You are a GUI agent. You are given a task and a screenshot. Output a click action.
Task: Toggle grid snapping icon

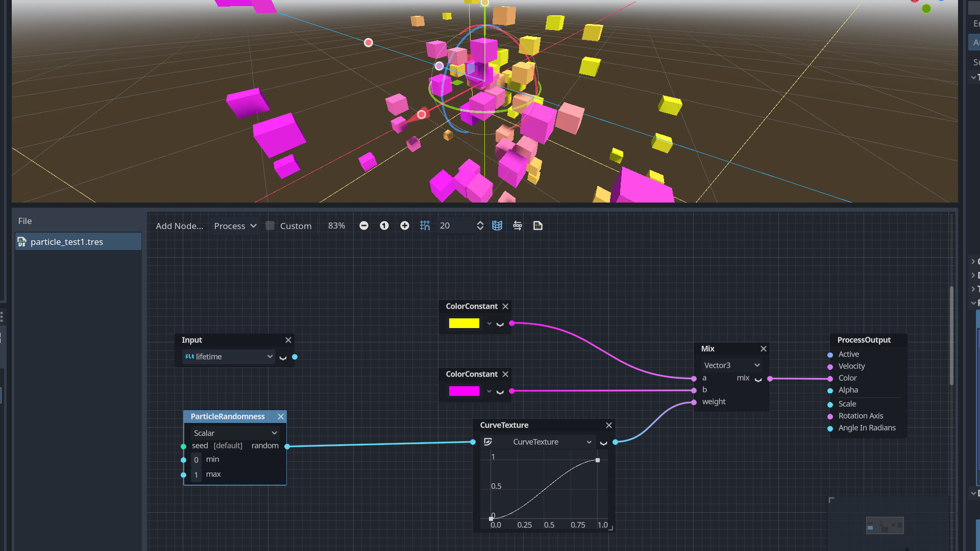(425, 226)
